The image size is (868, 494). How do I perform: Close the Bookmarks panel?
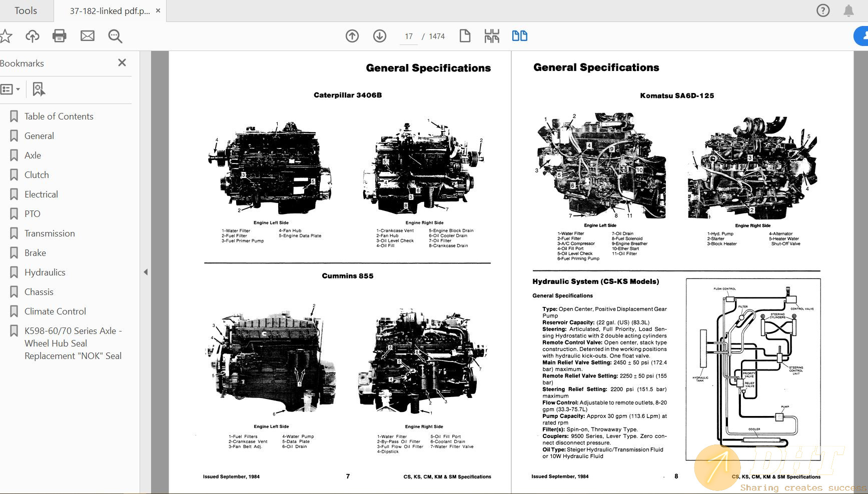[122, 62]
